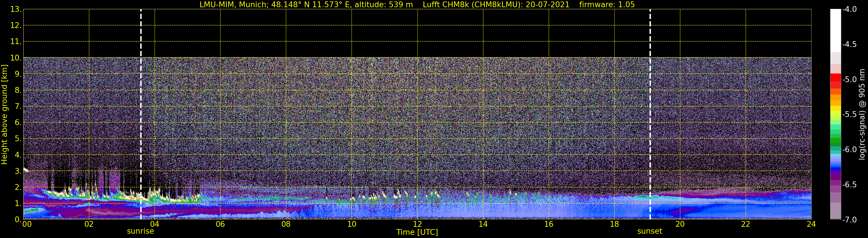The height and width of the screenshot is (238, 868).
Task: Click the '06' time axis tick label
Action: [220, 224]
